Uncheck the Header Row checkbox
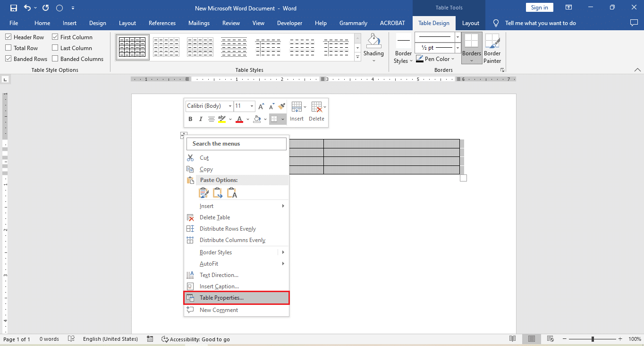 point(8,37)
